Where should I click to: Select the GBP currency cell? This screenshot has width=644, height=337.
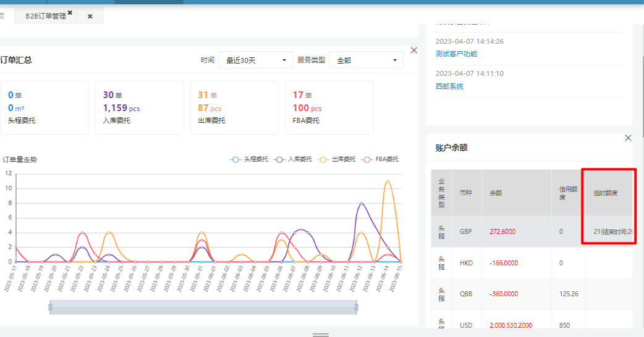(466, 231)
